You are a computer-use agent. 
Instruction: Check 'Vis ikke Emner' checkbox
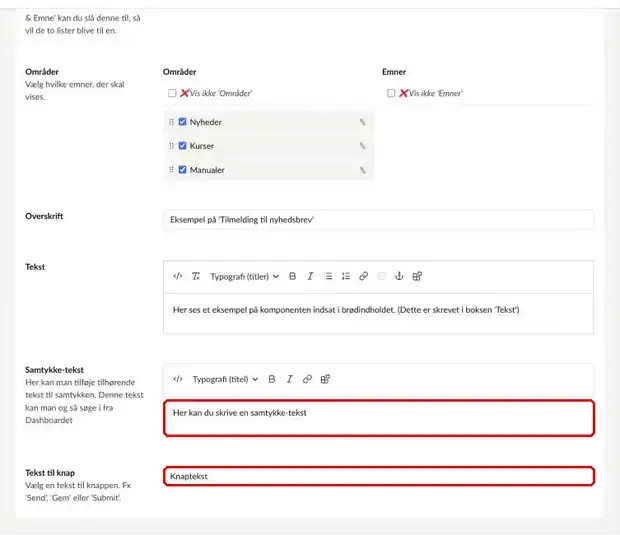[x=391, y=93]
